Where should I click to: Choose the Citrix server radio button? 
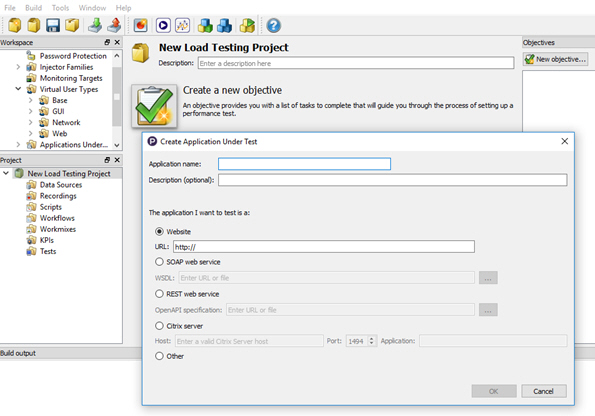click(159, 326)
